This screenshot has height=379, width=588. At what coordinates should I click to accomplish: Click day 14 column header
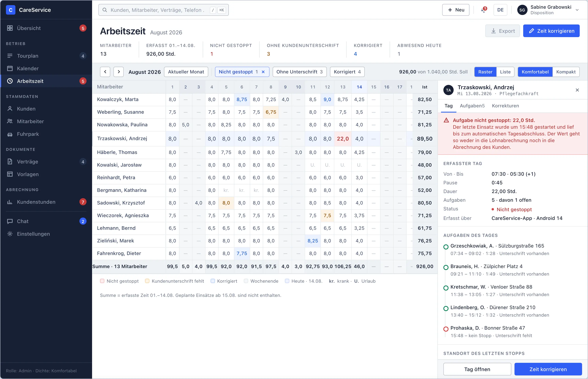coord(359,87)
